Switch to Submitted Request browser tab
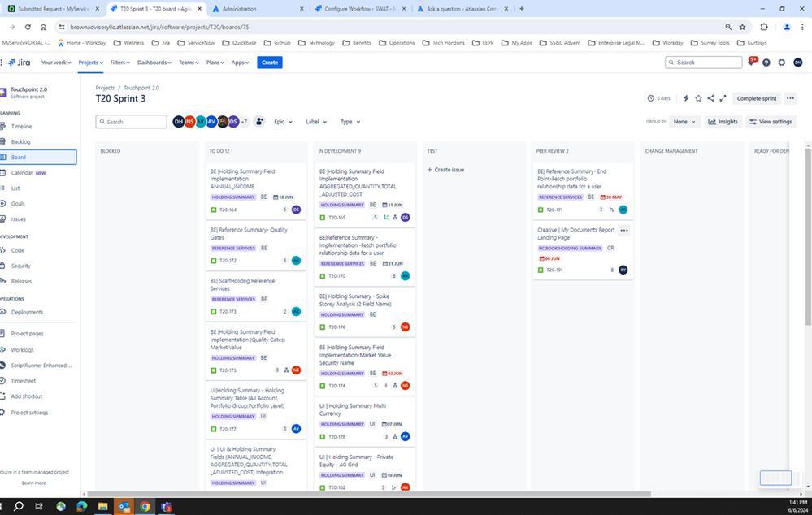This screenshot has height=515, width=812. (52, 9)
